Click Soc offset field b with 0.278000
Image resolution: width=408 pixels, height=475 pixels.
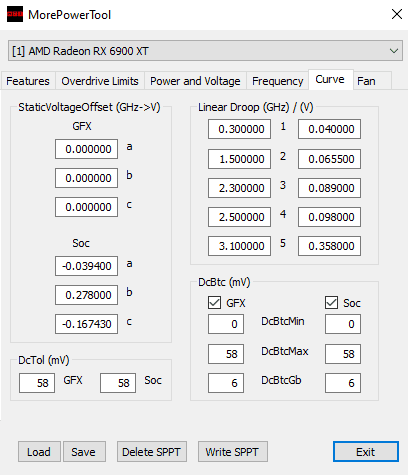pos(86,295)
